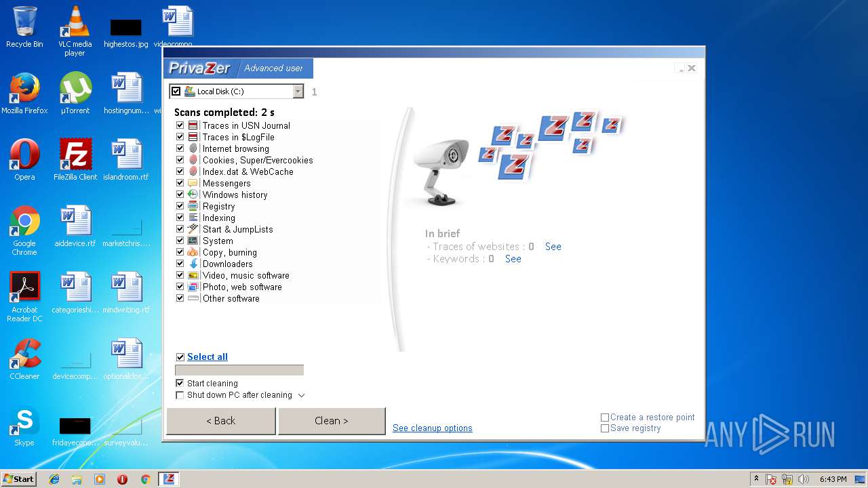Viewport: 868px width, 488px height.
Task: Enable Shut down PC after cleaning
Action: [x=180, y=395]
